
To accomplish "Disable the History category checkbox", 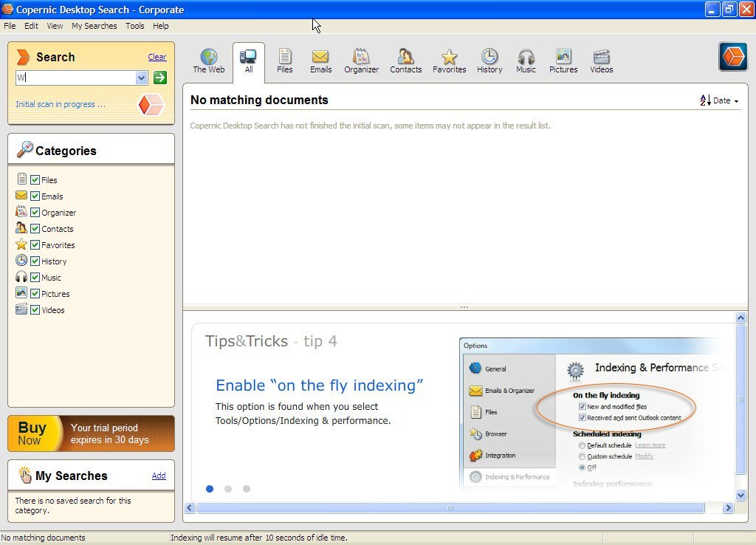I will coord(35,261).
